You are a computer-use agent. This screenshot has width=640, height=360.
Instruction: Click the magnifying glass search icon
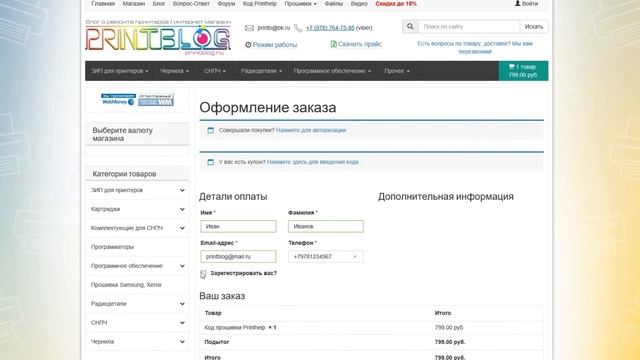pos(410,27)
